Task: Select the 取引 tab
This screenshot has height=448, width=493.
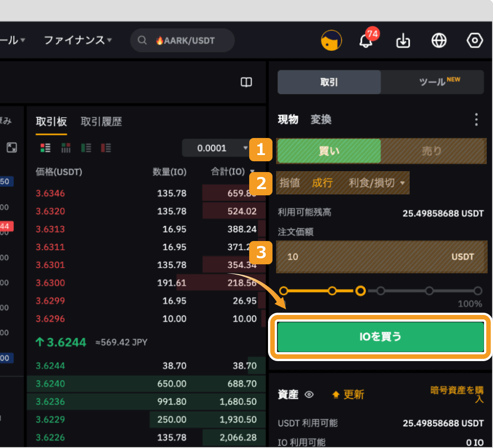Action: tap(329, 82)
